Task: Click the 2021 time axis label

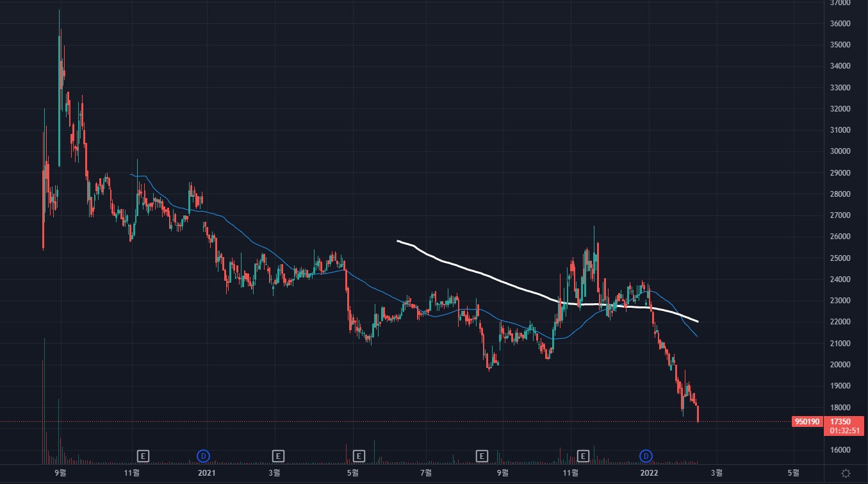Action: [x=206, y=473]
